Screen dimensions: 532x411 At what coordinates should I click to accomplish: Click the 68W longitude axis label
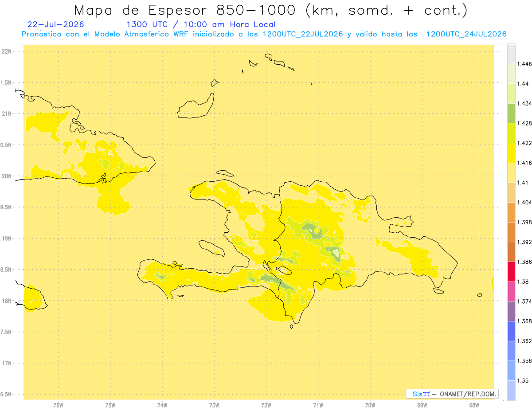point(474,405)
